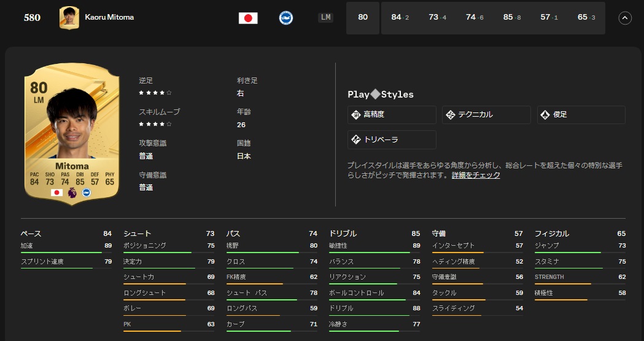
Task: Click the 俊足 PlayStyle icon
Action: (545, 115)
